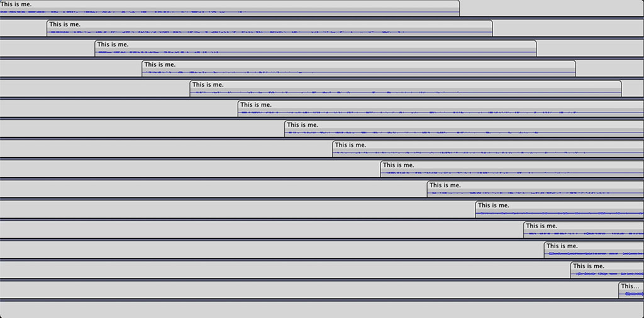This screenshot has width=644, height=318.
Task: Click the clip title on the second track
Action: [x=65, y=25]
